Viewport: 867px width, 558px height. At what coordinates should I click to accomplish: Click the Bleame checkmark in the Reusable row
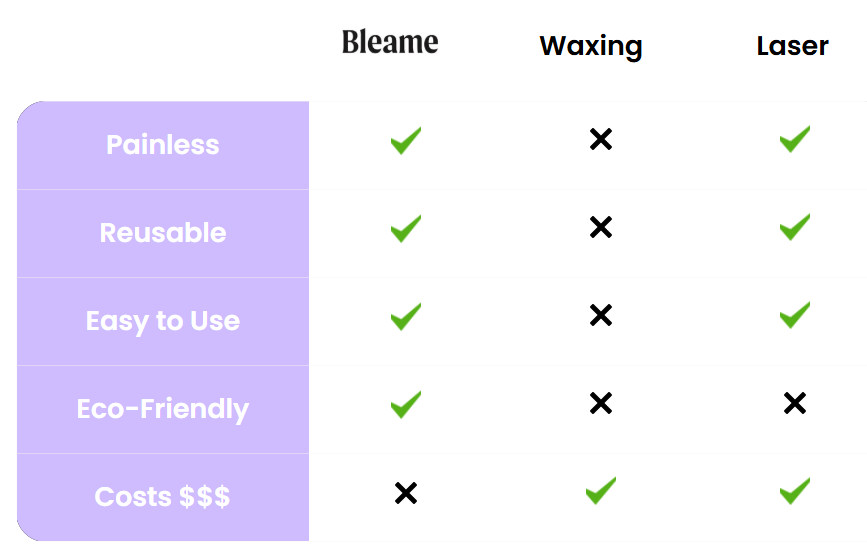click(x=405, y=228)
